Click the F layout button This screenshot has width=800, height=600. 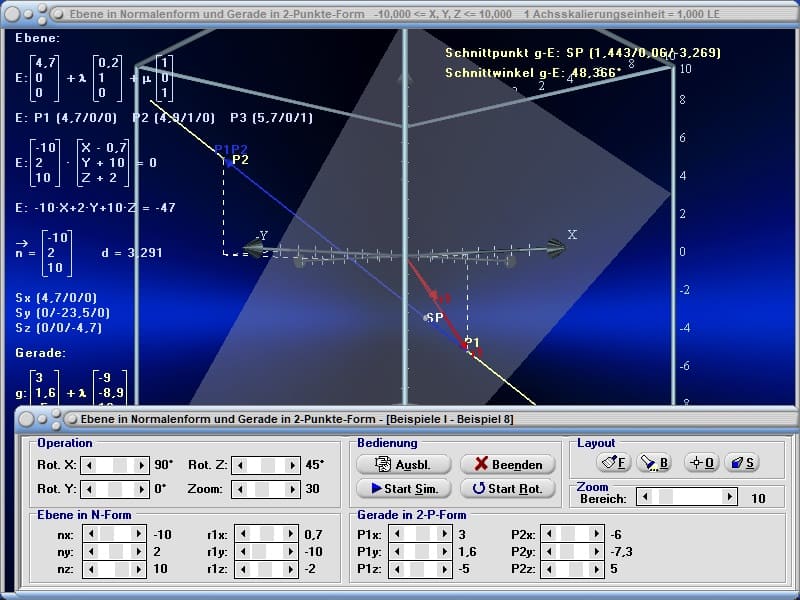coord(613,463)
